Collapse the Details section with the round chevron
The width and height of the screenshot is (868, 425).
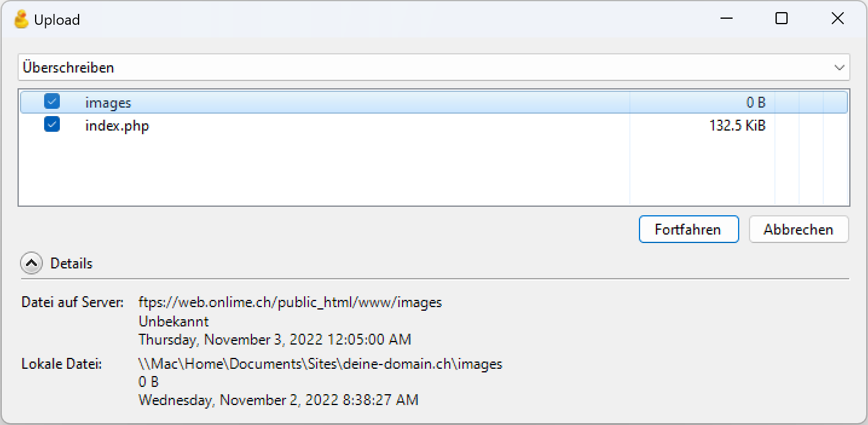[x=31, y=264]
